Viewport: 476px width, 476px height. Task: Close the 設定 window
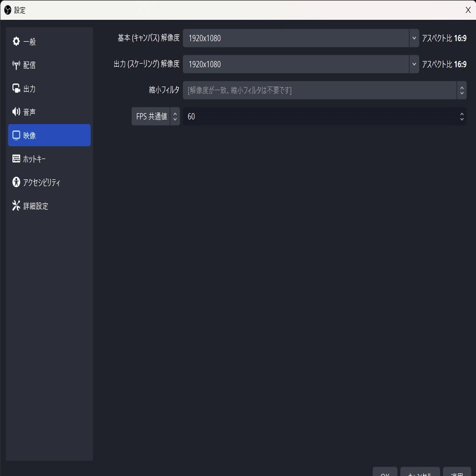point(468,10)
